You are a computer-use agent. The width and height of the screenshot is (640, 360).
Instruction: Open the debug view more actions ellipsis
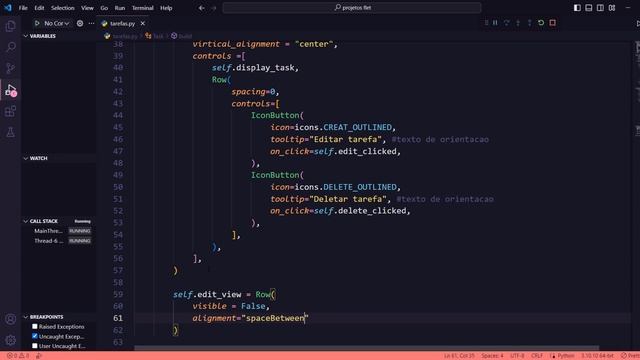tap(91, 23)
